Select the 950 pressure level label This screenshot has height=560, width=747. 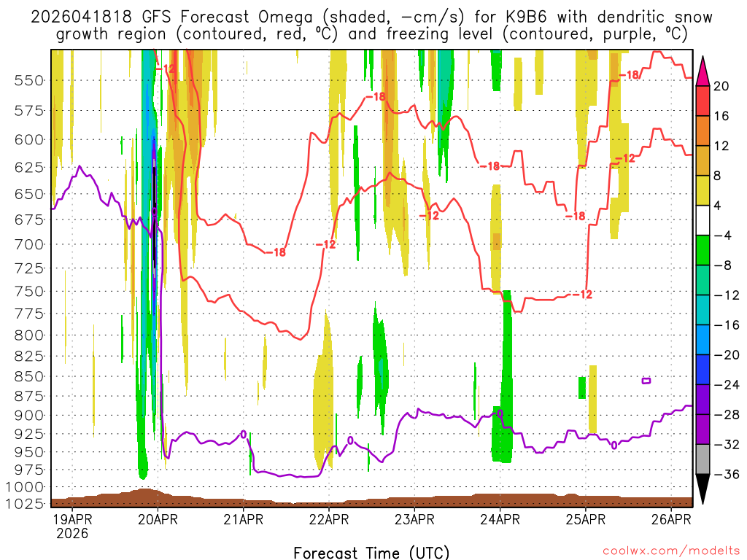click(29, 452)
